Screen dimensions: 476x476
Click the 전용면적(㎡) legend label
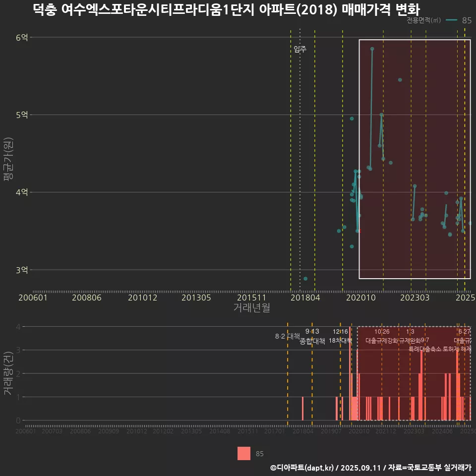pos(423,20)
